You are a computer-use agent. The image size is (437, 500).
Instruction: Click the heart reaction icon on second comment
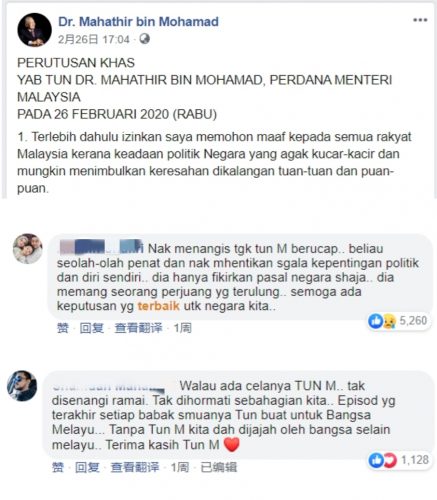pos(390,460)
